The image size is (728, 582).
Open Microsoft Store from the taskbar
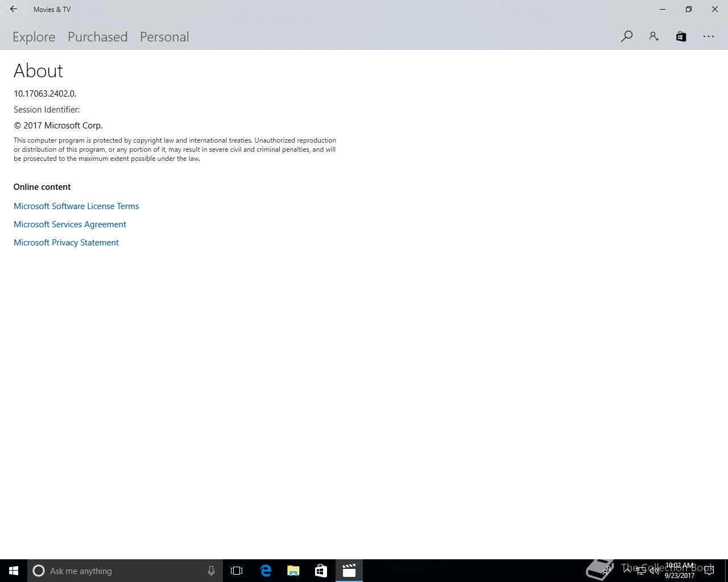(321, 571)
